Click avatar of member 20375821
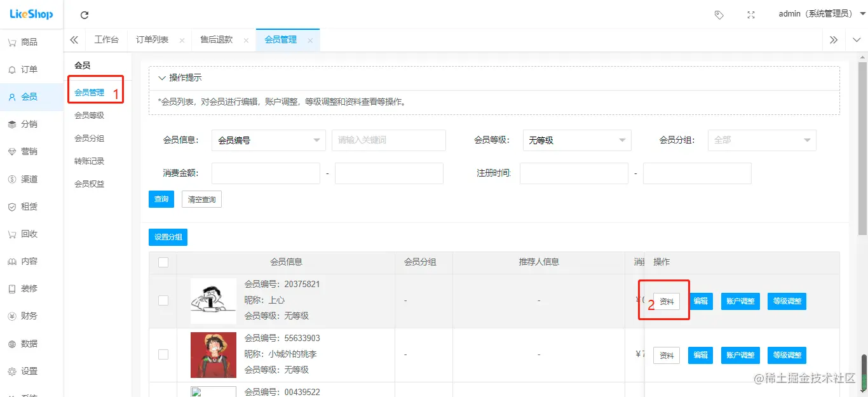 214,301
